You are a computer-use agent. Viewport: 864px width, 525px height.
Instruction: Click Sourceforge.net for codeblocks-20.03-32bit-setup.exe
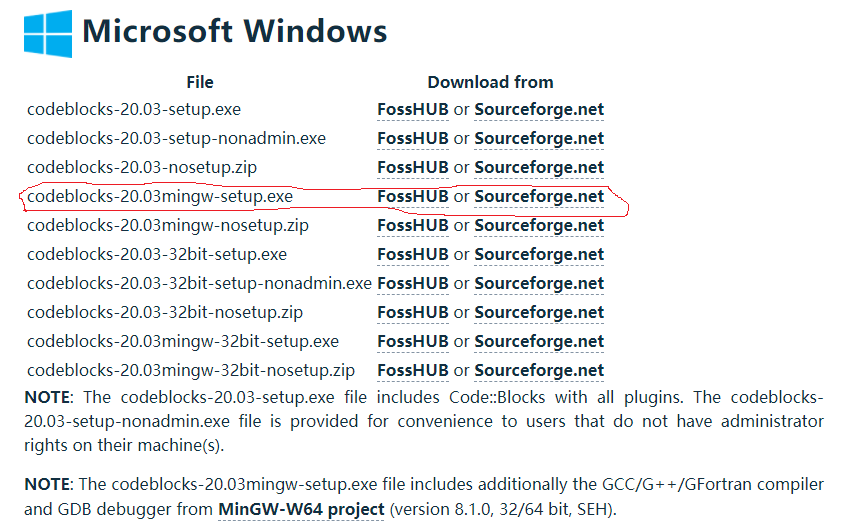point(539,254)
